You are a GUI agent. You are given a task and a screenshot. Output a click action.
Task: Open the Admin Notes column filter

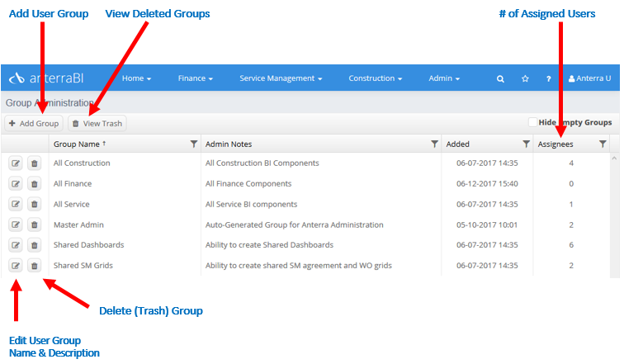click(x=434, y=144)
